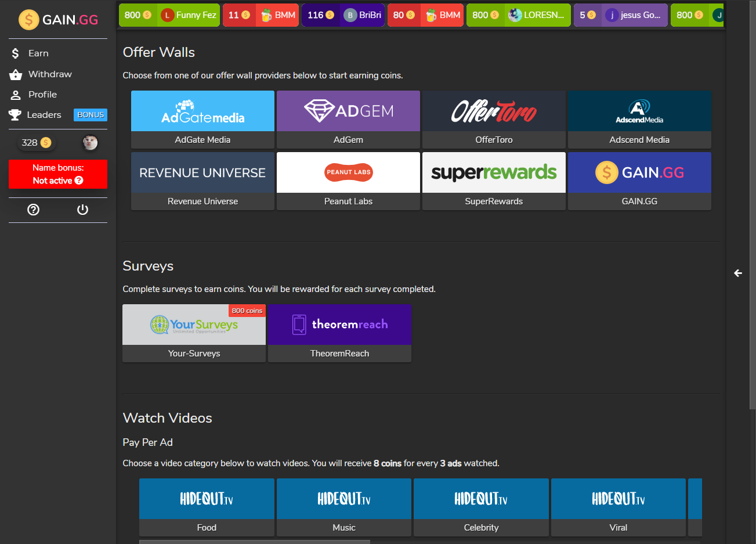Open the help question mark circle icon

click(x=34, y=210)
